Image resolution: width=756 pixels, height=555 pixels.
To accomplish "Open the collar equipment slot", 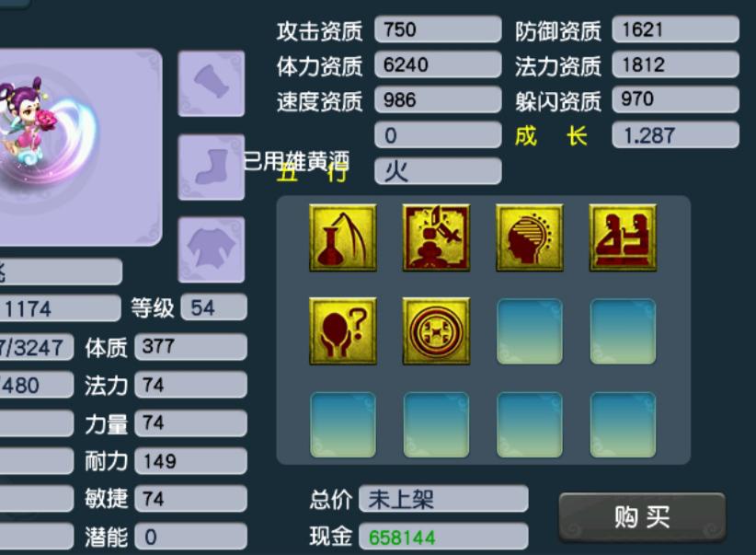I will (x=212, y=84).
